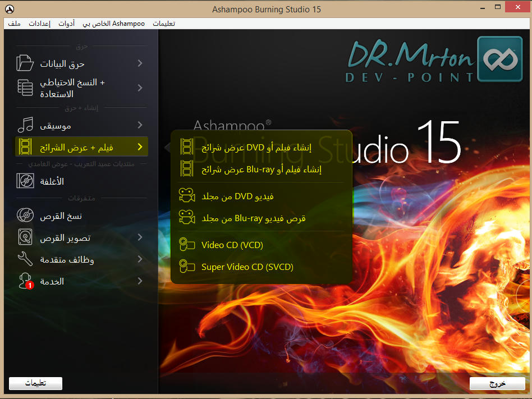Select the وظائف متقدمة label
Image resolution: width=532 pixels, height=399 pixels.
[x=67, y=260]
